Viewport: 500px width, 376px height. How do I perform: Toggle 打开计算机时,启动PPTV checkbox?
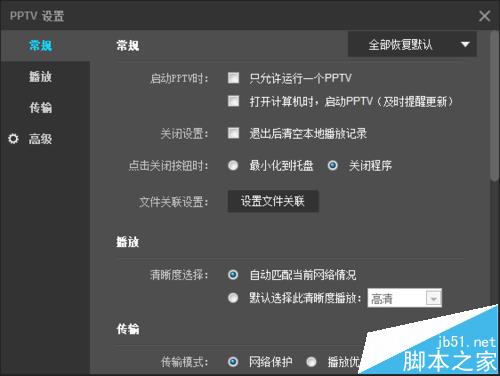coord(233,101)
